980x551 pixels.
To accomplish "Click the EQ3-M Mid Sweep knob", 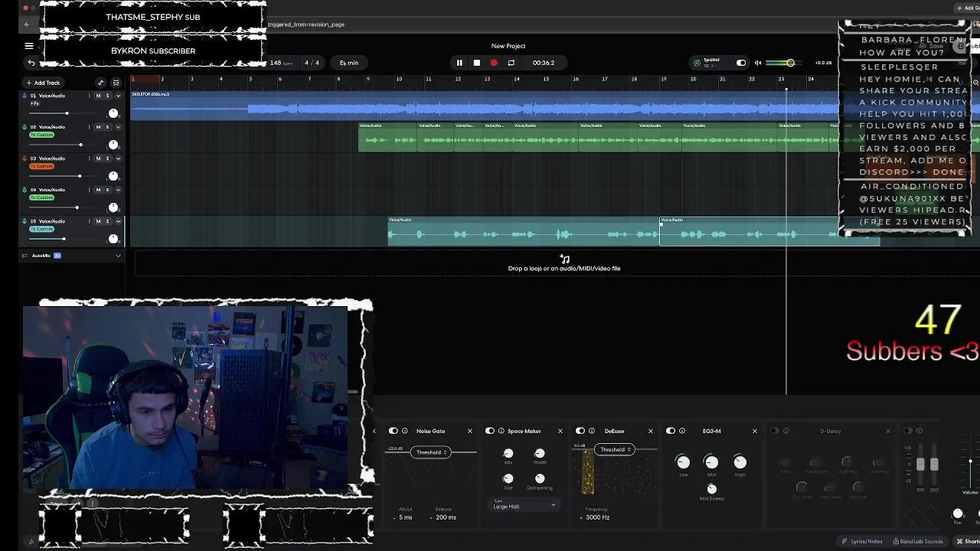I will tap(711, 488).
